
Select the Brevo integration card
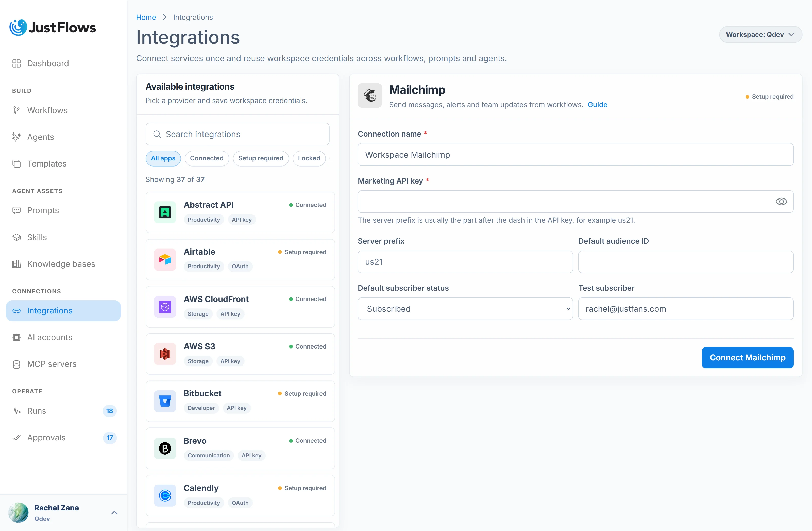(240, 449)
